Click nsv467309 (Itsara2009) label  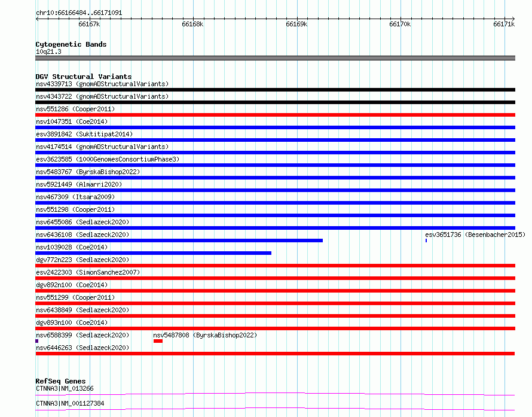click(75, 197)
